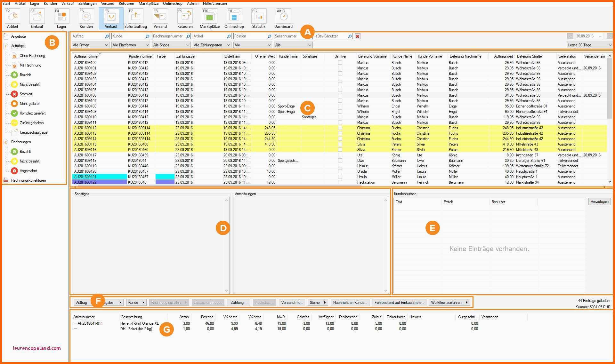The width and height of the screenshot is (615, 364).
Task: Open the Alle Zahlungsarten dropdown
Action: point(212,45)
